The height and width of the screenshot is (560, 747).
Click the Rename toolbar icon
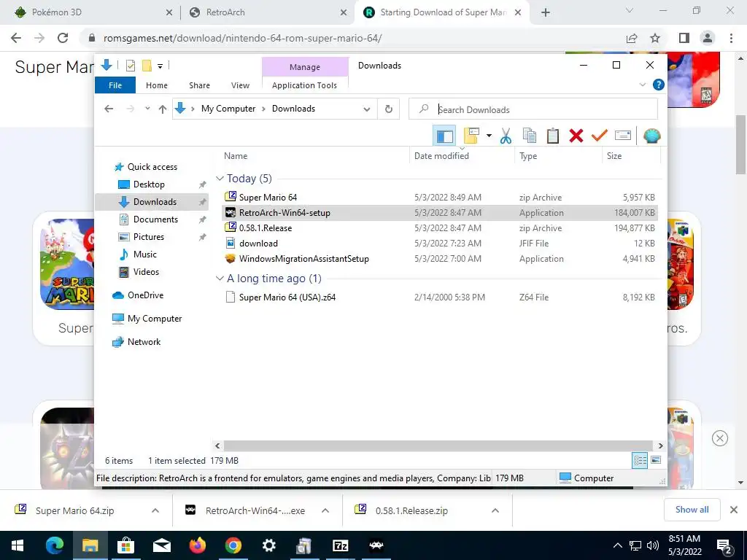coord(623,136)
